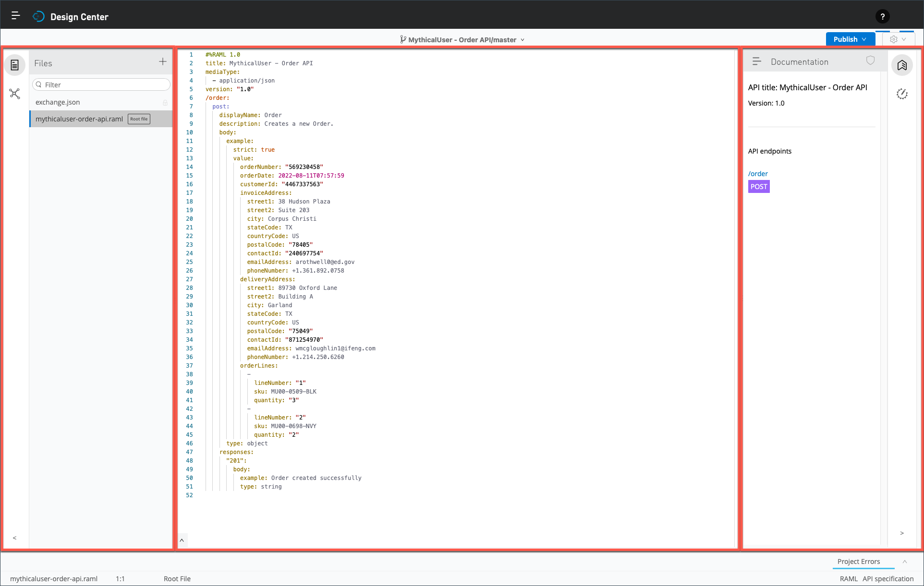Click the 'responses:' line in editor

click(237, 452)
